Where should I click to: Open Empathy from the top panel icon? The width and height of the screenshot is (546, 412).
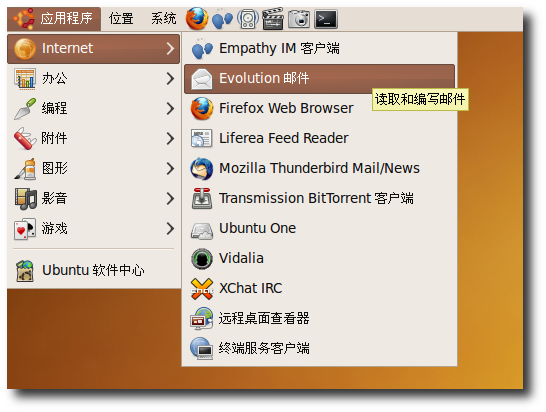pyautogui.click(x=222, y=19)
